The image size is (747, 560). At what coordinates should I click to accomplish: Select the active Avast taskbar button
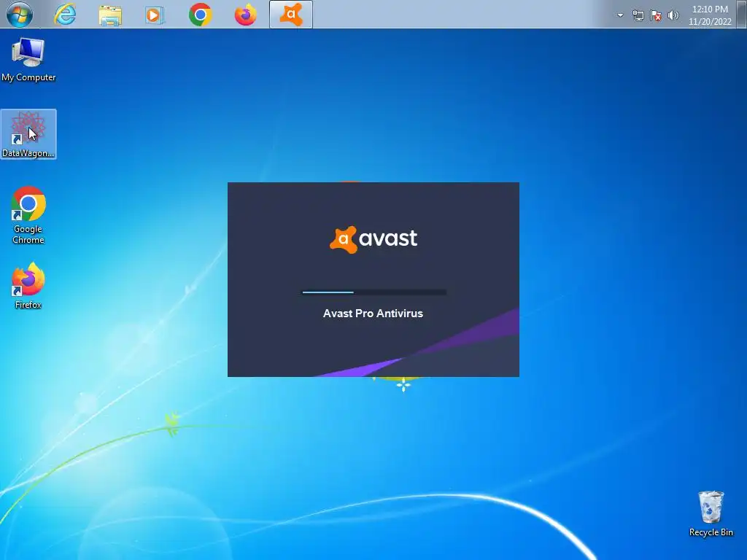[291, 15]
